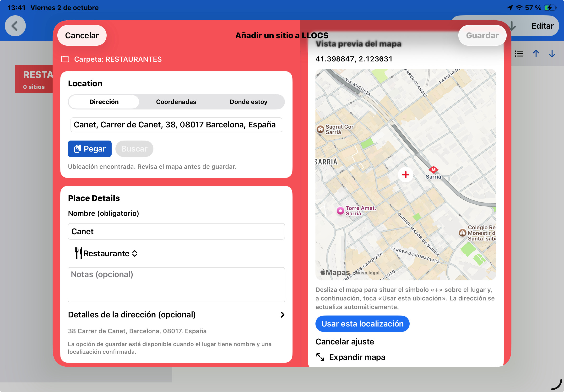Click Expandir mapa label

pos(357,357)
